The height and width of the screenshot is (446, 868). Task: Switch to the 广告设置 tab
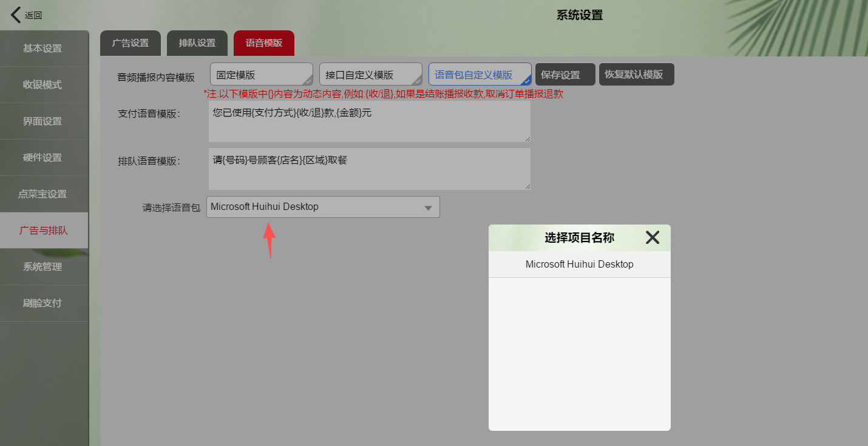click(x=131, y=44)
